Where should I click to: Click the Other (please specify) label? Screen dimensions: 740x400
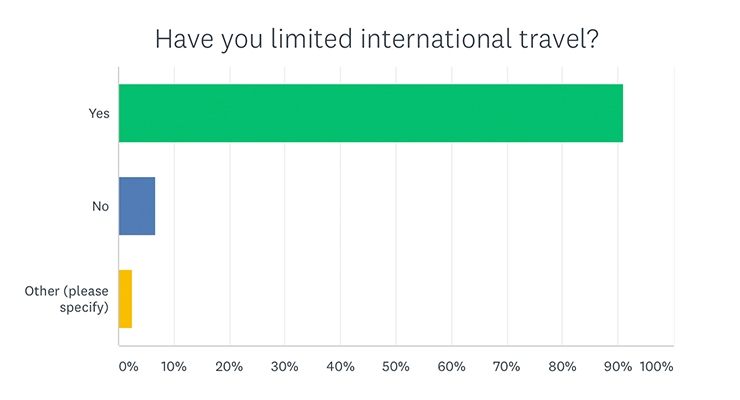(67, 300)
